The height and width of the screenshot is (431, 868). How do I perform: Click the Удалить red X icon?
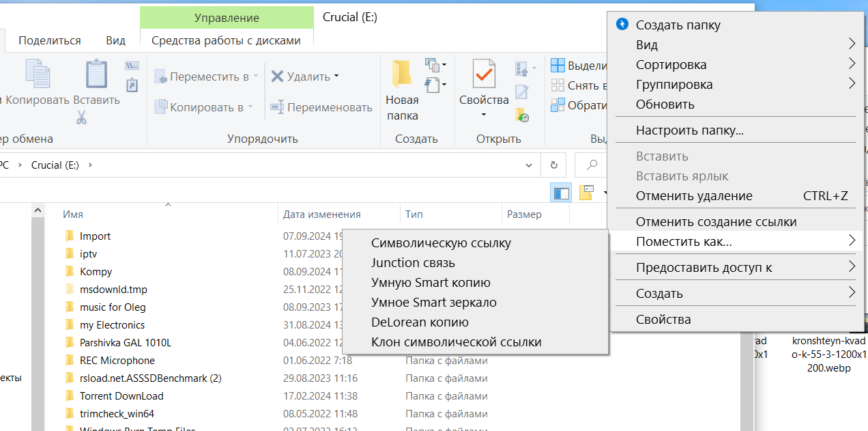click(x=277, y=76)
